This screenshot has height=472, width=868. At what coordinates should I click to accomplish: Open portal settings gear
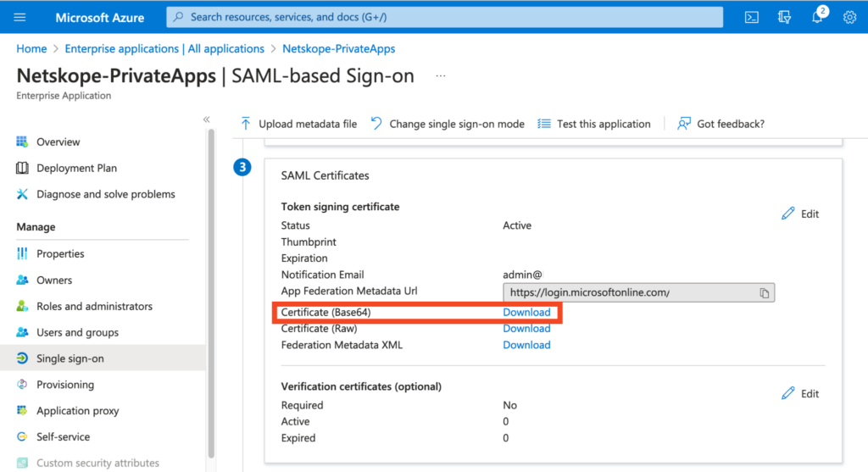(x=849, y=17)
